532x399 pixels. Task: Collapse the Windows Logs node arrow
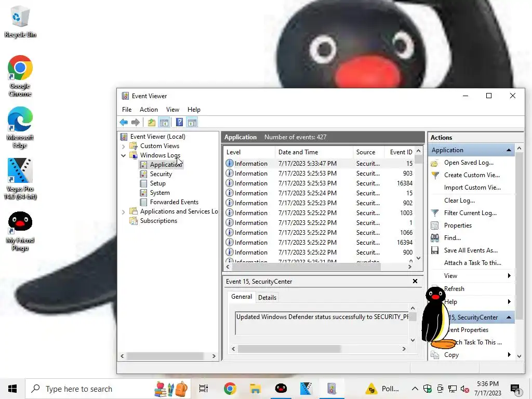(x=124, y=155)
